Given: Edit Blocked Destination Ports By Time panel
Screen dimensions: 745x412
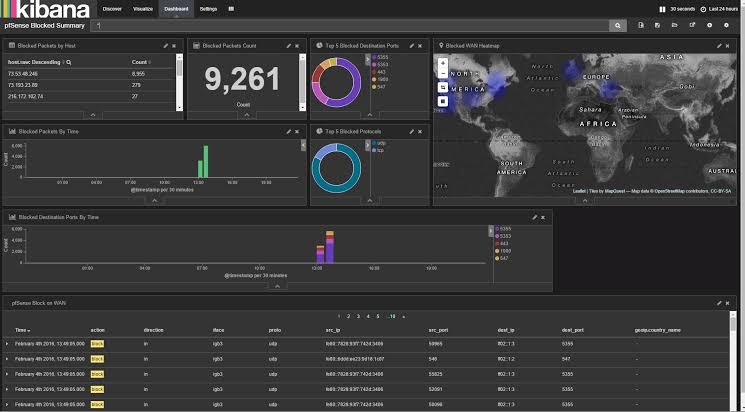Looking at the screenshot, I should click(535, 217).
